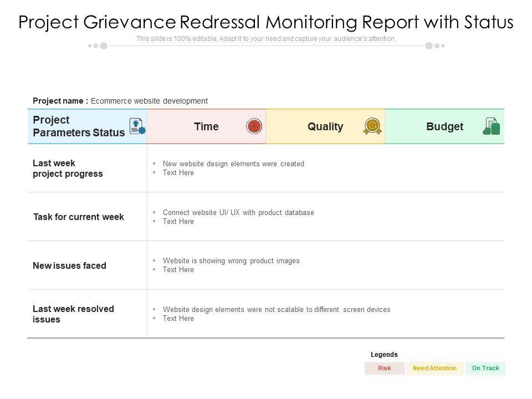Select the New issues faced row label
Viewport: 532px width, 399px height.
point(69,265)
